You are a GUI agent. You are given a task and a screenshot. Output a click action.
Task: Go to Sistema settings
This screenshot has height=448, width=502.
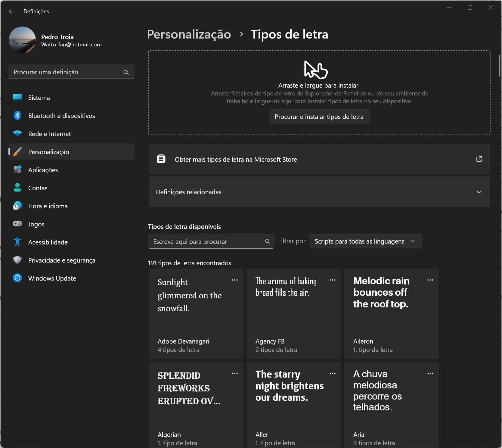click(x=39, y=98)
